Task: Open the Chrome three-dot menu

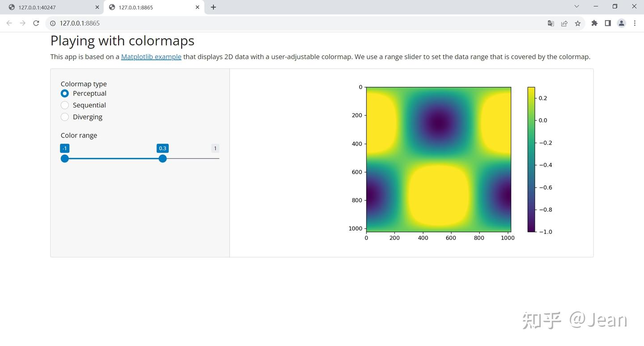Action: pyautogui.click(x=635, y=23)
